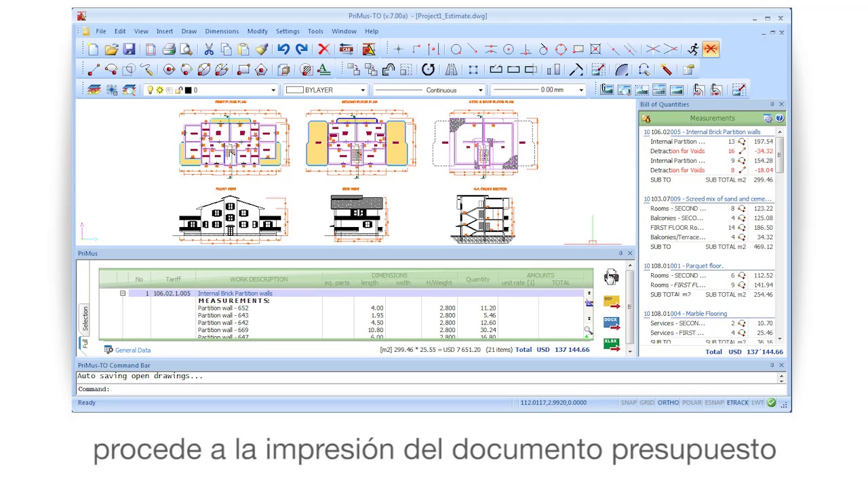The image size is (868, 488).
Task: Toggle SNAP in the status bar
Action: (x=629, y=403)
